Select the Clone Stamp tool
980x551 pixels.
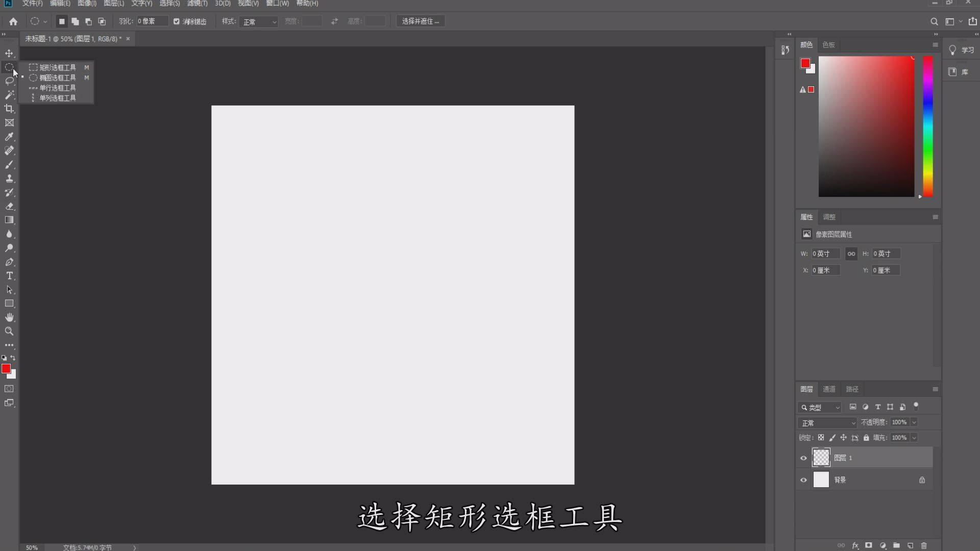coord(9,179)
